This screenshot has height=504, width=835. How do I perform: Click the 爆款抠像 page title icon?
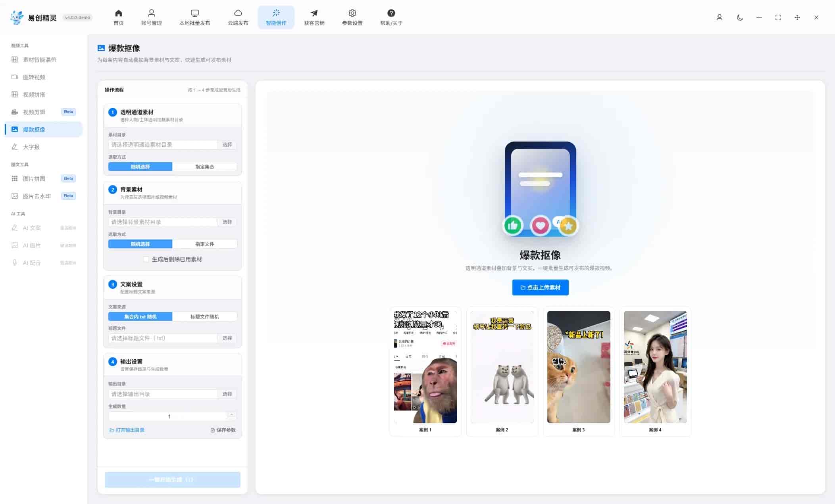(101, 48)
